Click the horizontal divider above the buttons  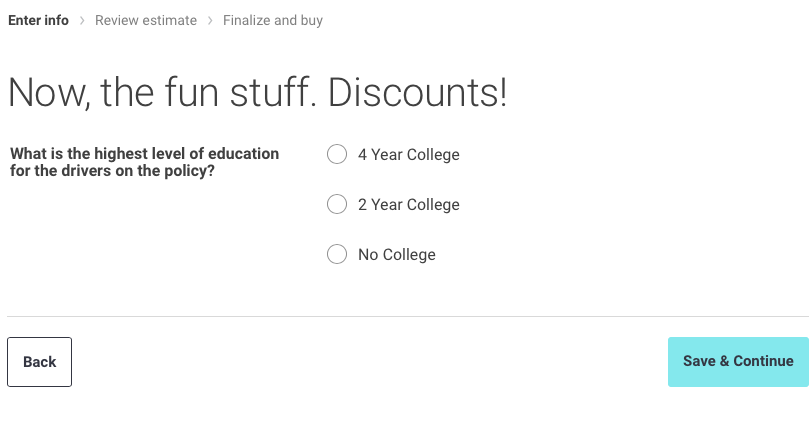[405, 316]
